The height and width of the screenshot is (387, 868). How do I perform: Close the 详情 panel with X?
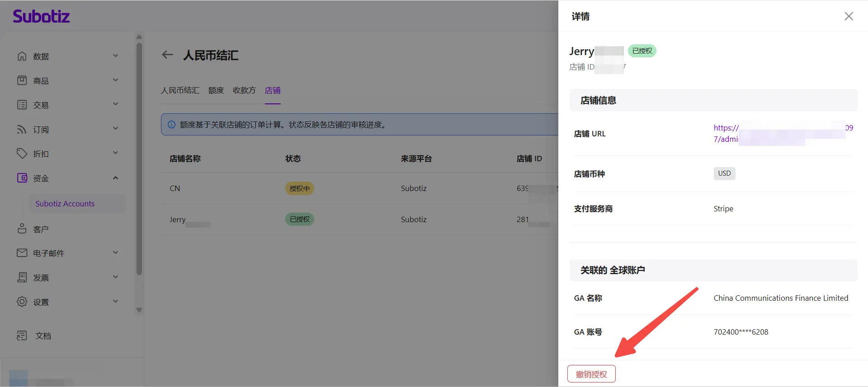849,16
